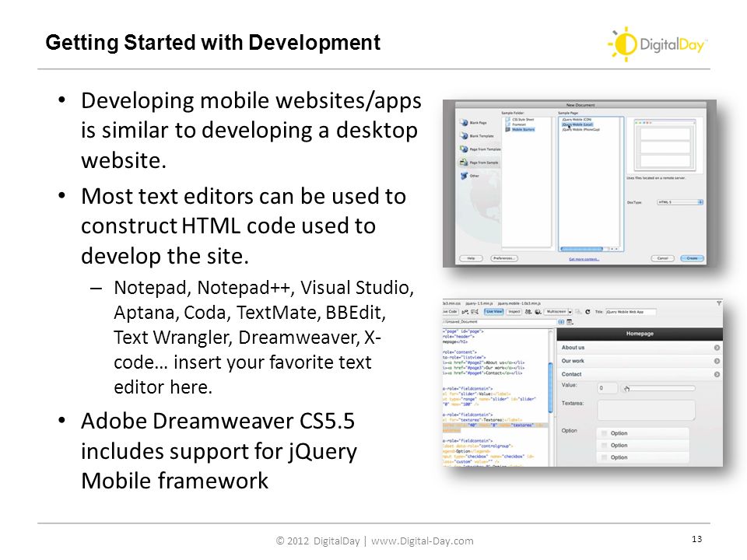747x560 pixels.
Task: Click the arrow icon on the Our work row
Action: [717, 361]
